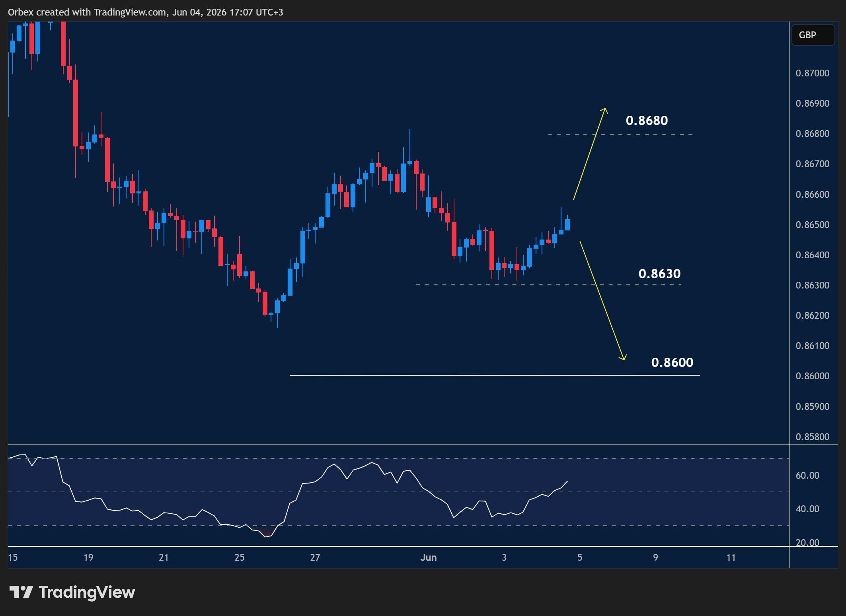Screen dimensions: 846x616
Task: Click the RSI 20.00 scale value
Action: pyautogui.click(x=807, y=543)
